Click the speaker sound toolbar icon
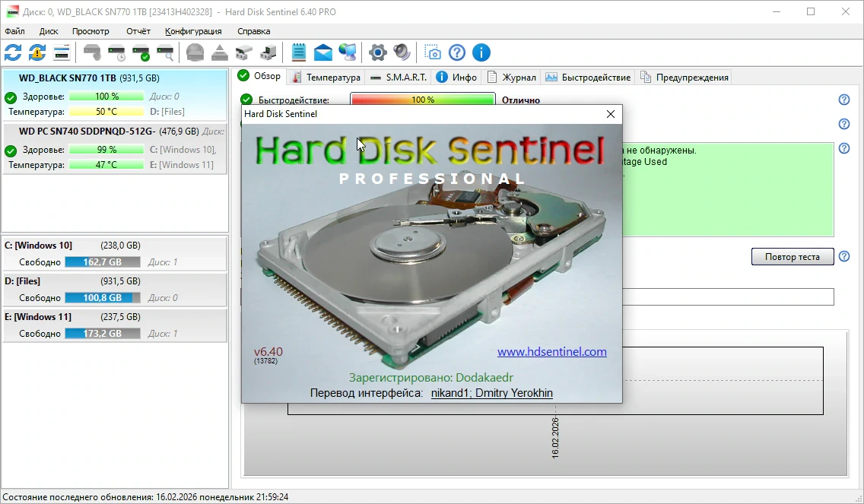This screenshot has height=504, width=864. tap(402, 53)
